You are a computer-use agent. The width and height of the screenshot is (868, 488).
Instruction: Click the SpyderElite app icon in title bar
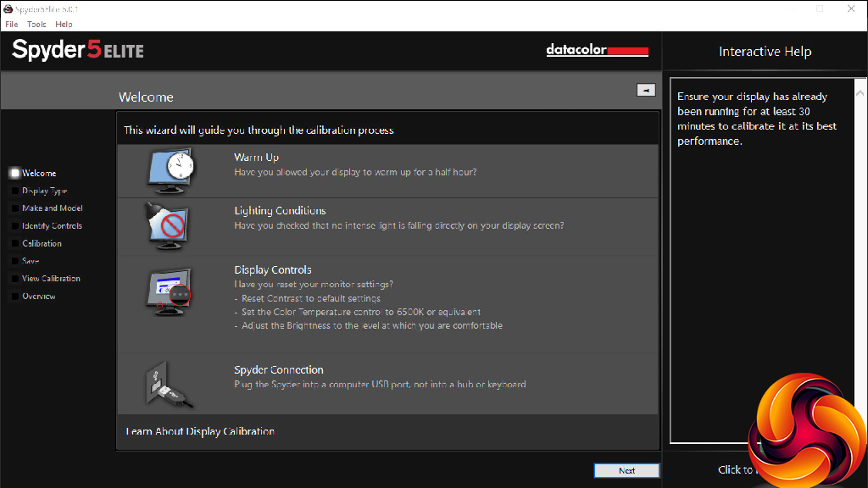(x=8, y=8)
